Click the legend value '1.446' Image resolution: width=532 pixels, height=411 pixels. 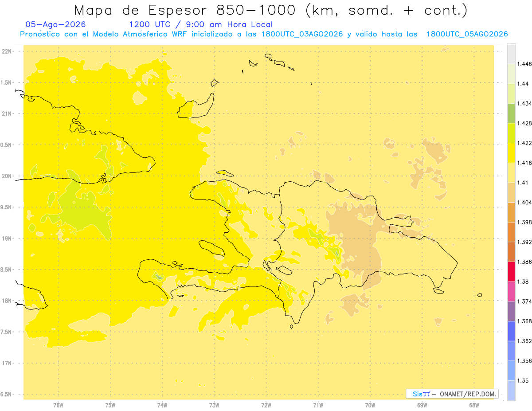tap(524, 64)
